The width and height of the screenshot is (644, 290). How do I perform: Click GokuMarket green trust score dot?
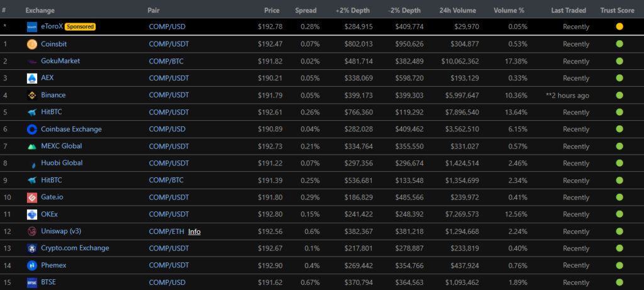point(619,61)
